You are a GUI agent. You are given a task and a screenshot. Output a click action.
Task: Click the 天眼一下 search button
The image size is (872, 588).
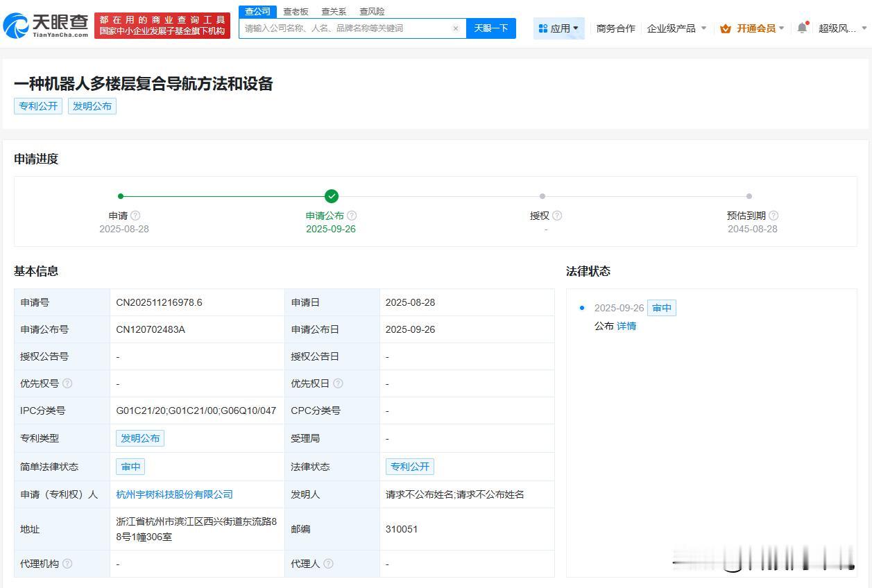[491, 28]
